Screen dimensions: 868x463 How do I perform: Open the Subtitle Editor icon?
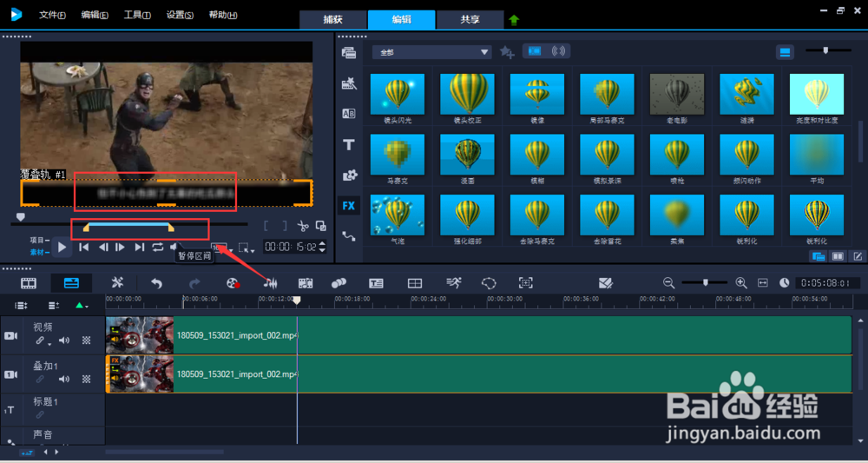[x=377, y=283]
